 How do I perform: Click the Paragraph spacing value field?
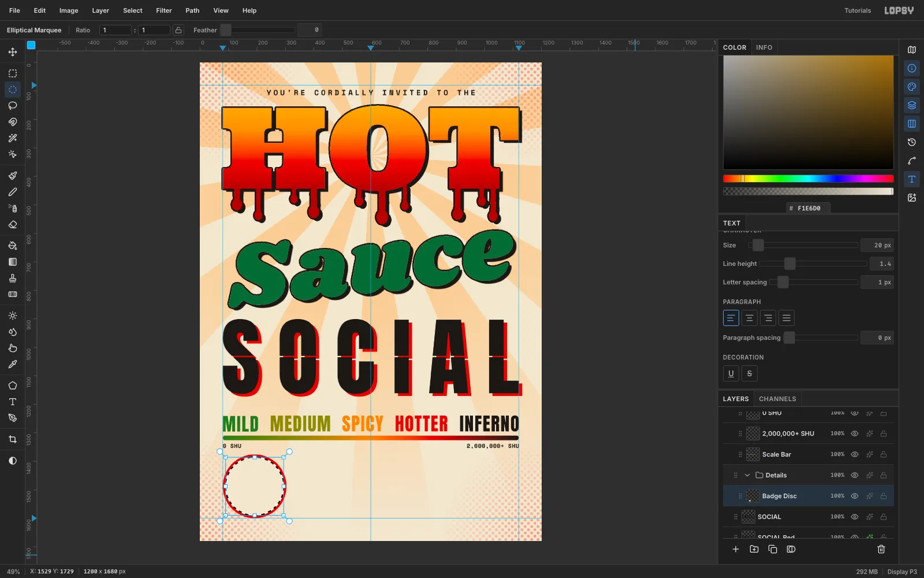[x=877, y=338]
